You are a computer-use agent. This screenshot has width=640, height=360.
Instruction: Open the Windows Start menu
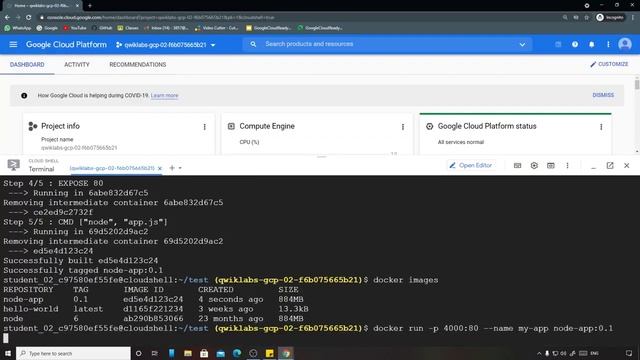point(8,353)
